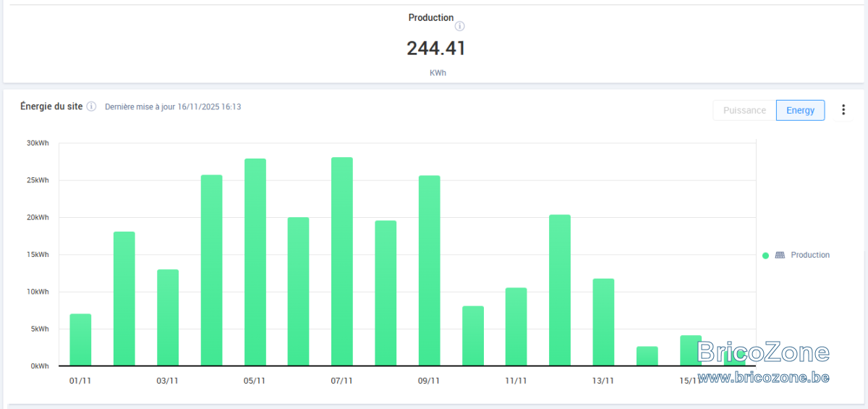
Task: Click the info icon next to Énergie du site
Action: coord(91,106)
